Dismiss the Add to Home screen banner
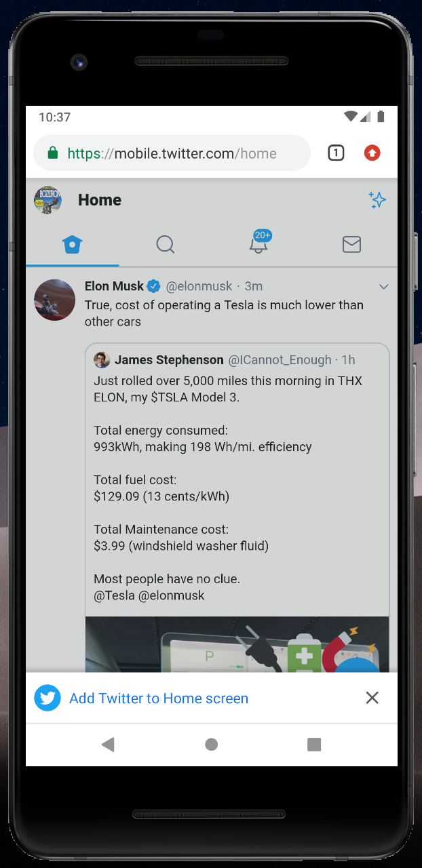 [x=372, y=698]
